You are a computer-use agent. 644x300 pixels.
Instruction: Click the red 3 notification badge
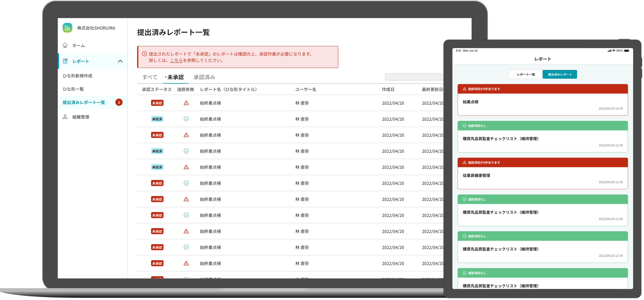tap(119, 102)
